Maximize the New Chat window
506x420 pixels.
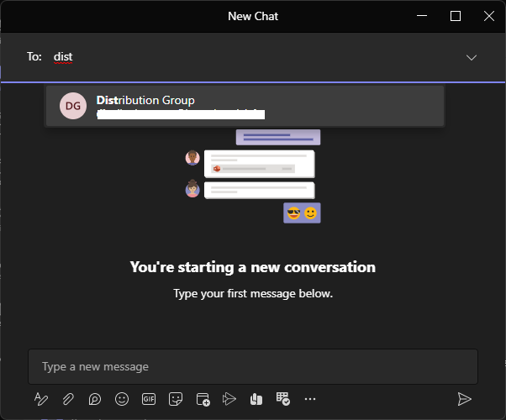point(456,16)
